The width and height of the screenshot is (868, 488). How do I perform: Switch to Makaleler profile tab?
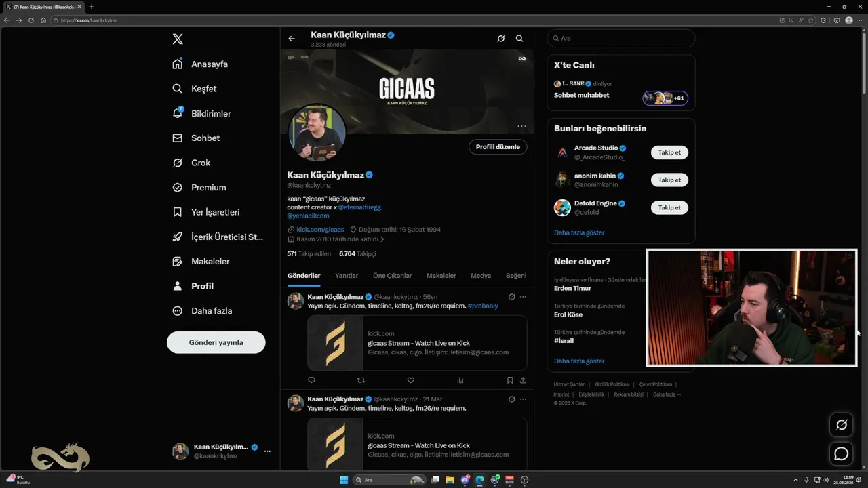coord(441,276)
